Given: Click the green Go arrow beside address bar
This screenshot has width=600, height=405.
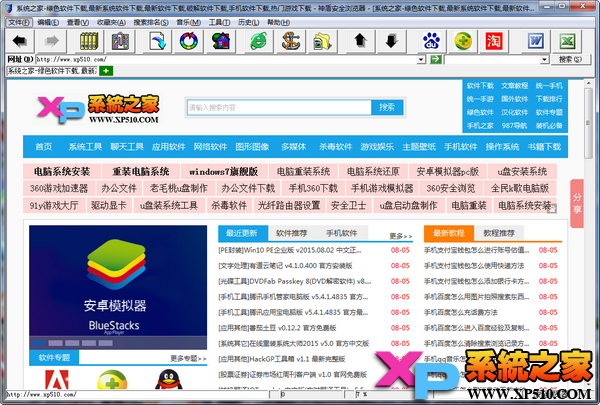Looking at the screenshot, I should [x=435, y=59].
